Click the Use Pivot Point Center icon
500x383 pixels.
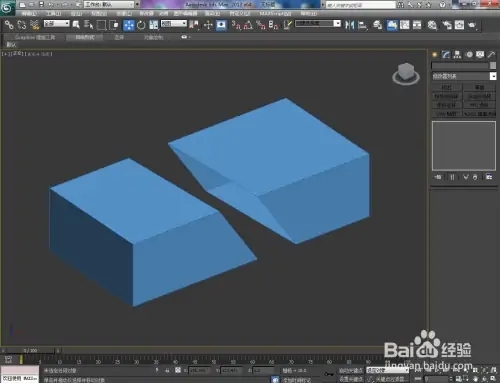point(194,25)
